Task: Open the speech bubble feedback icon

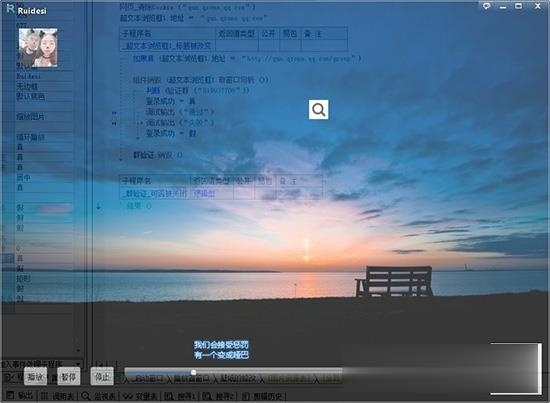Action: (486, 6)
